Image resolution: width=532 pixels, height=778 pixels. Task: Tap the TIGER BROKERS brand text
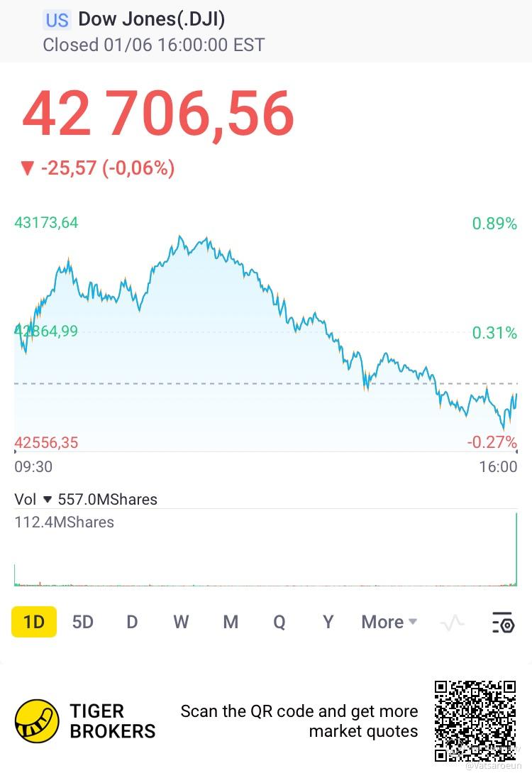pyautogui.click(x=113, y=721)
